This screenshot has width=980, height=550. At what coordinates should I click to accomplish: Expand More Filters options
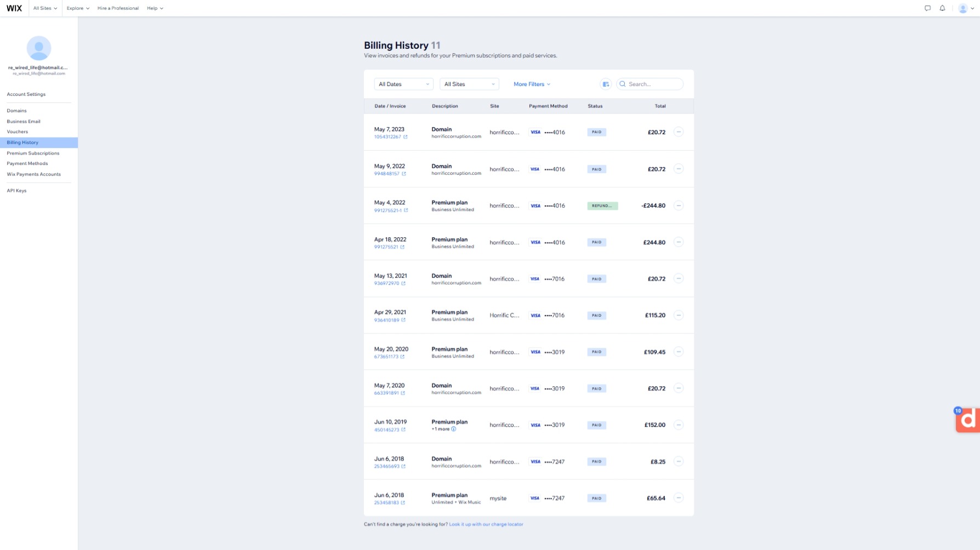pos(532,84)
